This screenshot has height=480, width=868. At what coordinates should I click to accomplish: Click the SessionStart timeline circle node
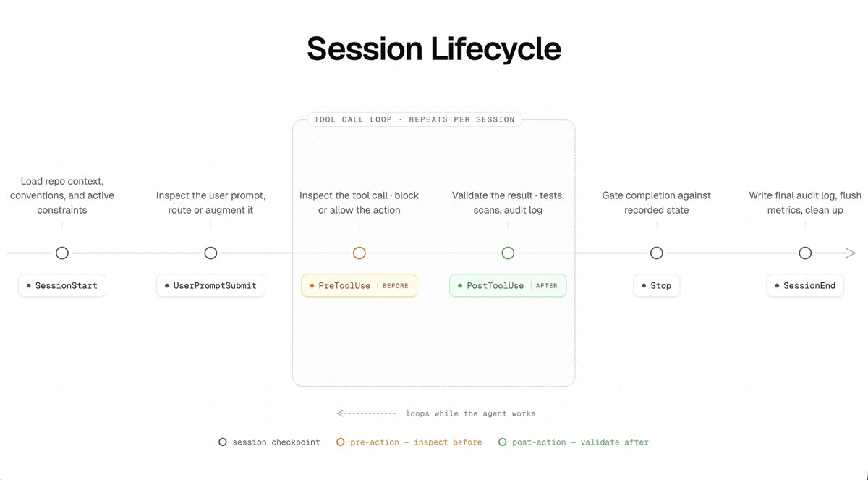(62, 253)
